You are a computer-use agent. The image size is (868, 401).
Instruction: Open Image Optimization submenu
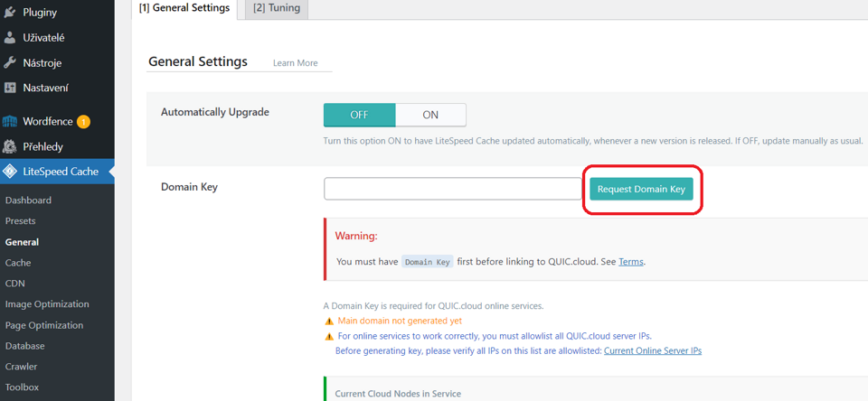coord(47,304)
